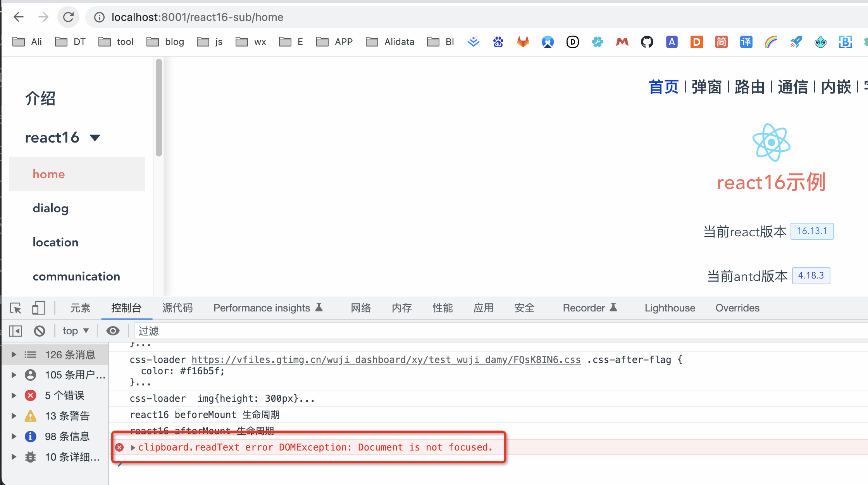The image size is (868, 485).
Task: Select the inspect element tool in DevTools
Action: pos(15,308)
